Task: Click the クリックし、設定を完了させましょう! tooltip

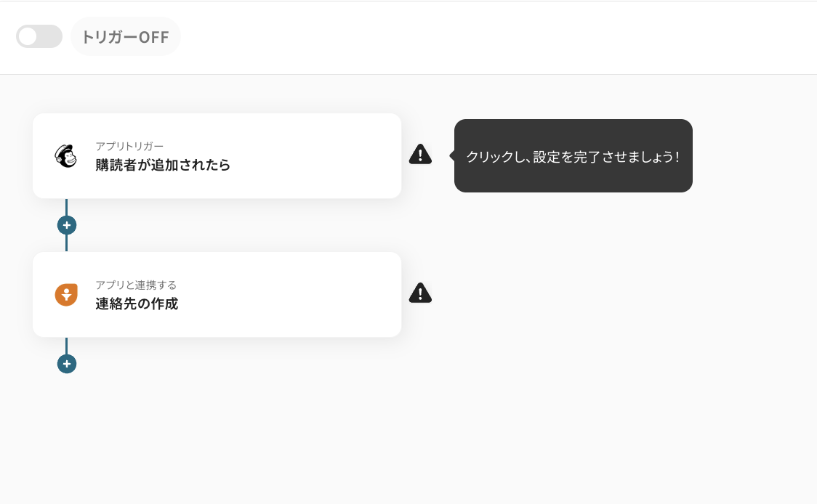Action: coord(573,156)
